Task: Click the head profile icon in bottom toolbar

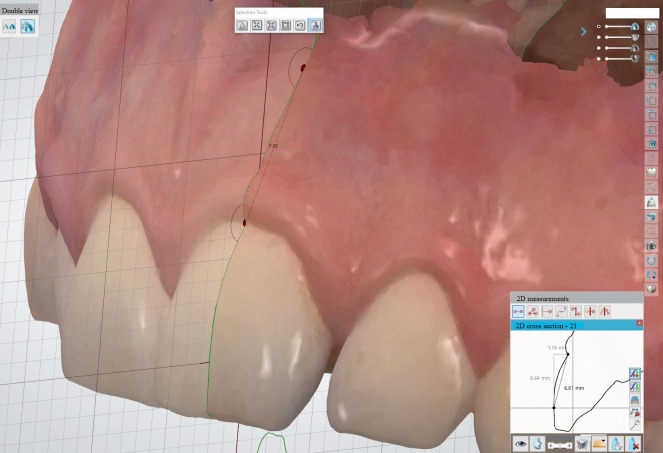Action: click(537, 444)
